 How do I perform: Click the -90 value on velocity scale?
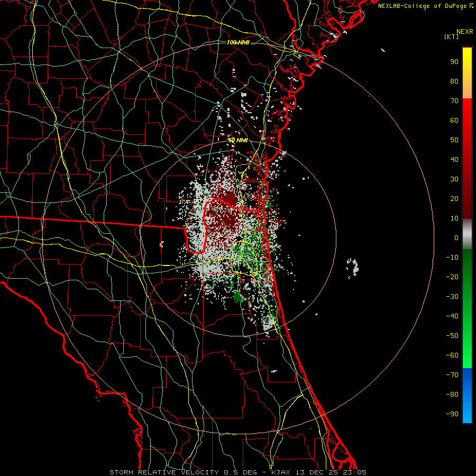(452, 414)
